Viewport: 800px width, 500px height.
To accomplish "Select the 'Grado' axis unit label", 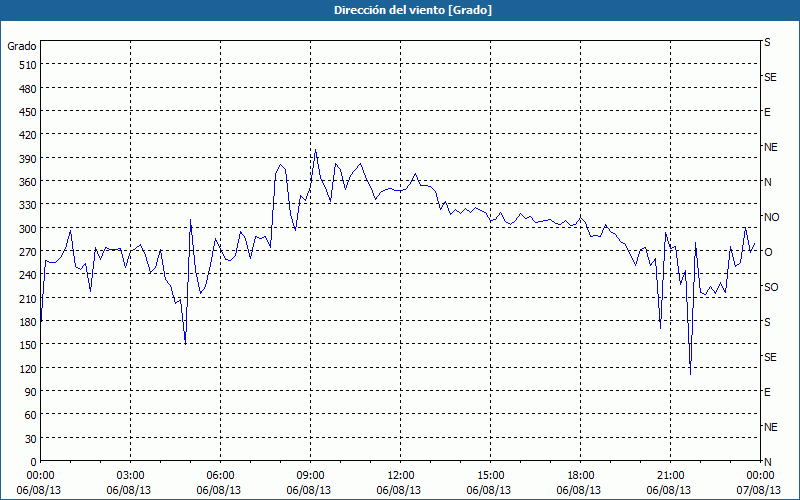I will (x=22, y=46).
